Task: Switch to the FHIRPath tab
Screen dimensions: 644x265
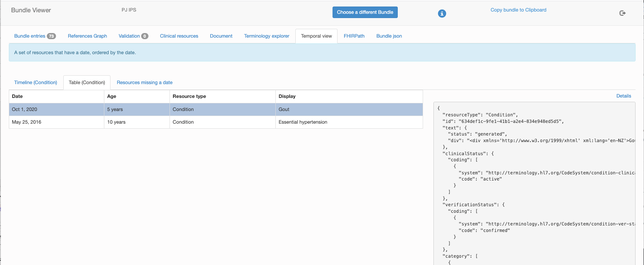Action: click(x=354, y=36)
